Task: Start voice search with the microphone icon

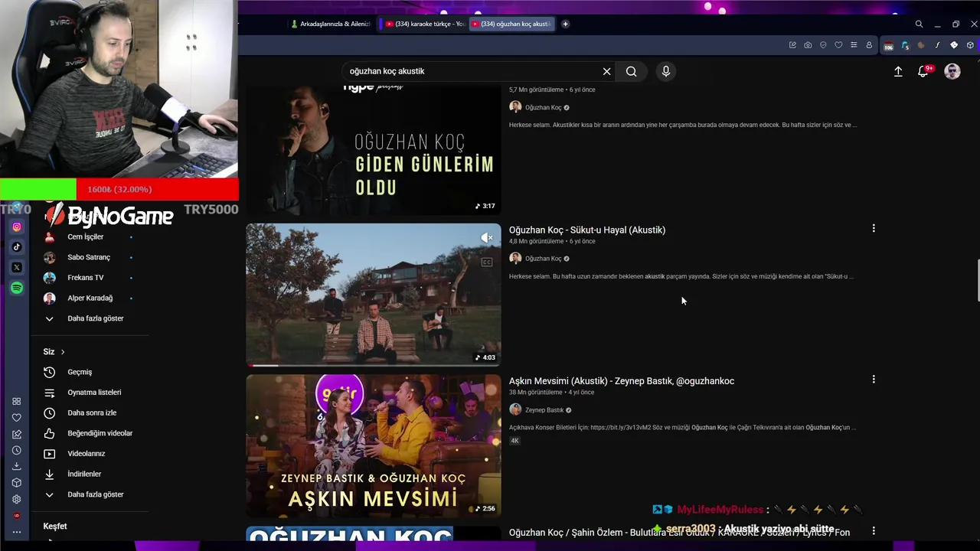Action: pyautogui.click(x=666, y=71)
